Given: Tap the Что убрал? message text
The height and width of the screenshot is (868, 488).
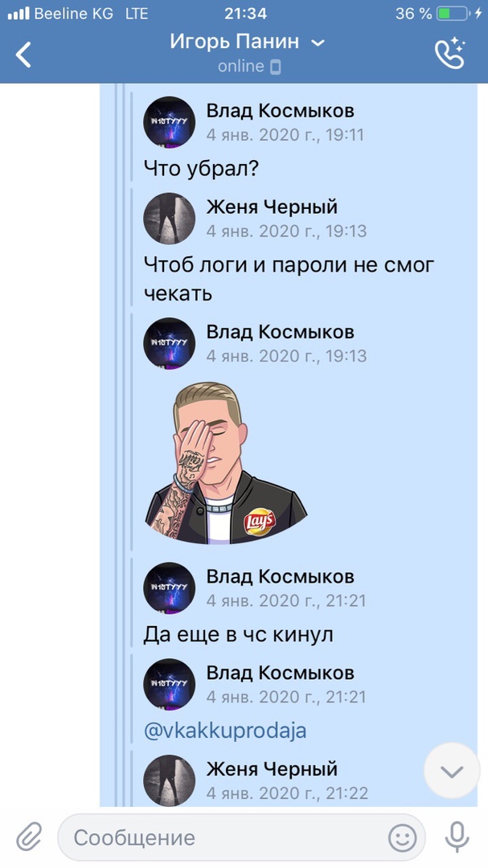Looking at the screenshot, I should point(201,169).
